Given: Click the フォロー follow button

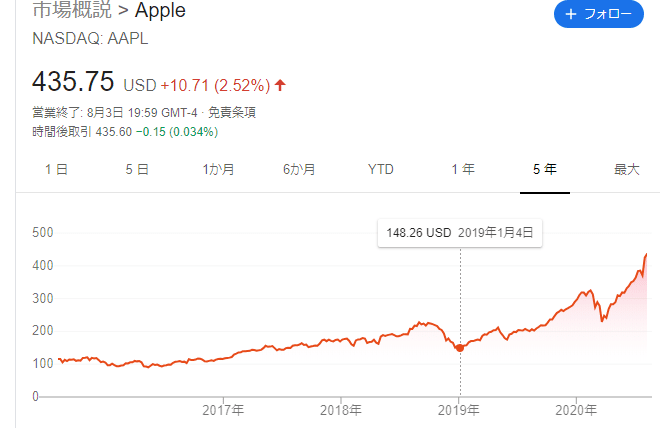Looking at the screenshot, I should (x=597, y=14).
